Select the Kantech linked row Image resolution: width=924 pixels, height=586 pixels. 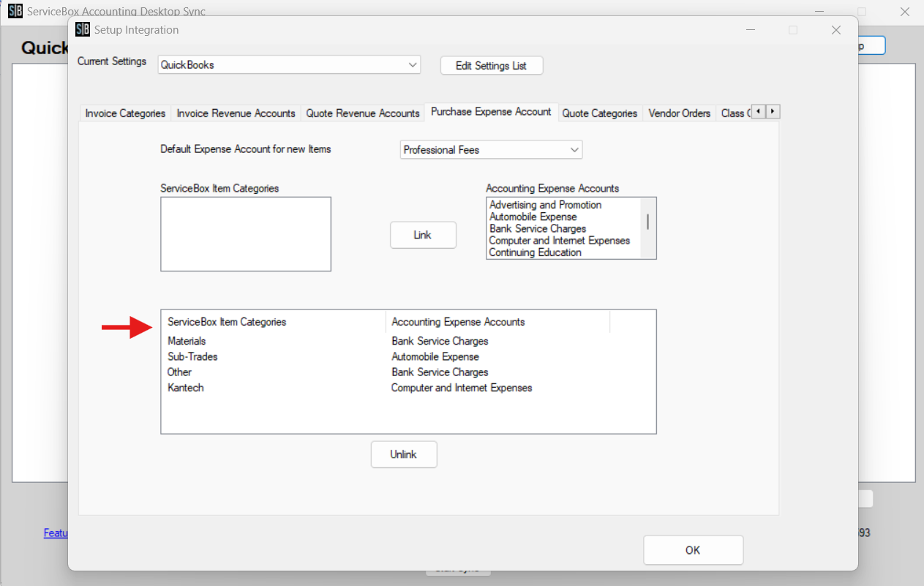(408, 388)
